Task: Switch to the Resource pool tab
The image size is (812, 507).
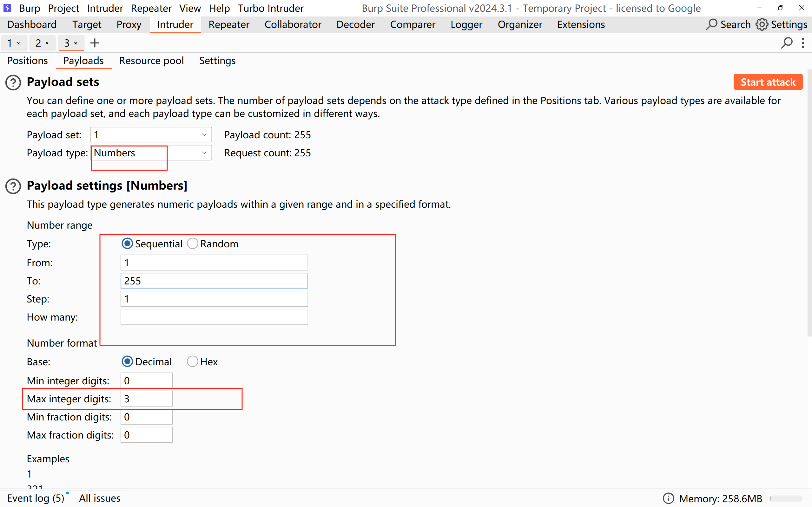Action: (151, 61)
